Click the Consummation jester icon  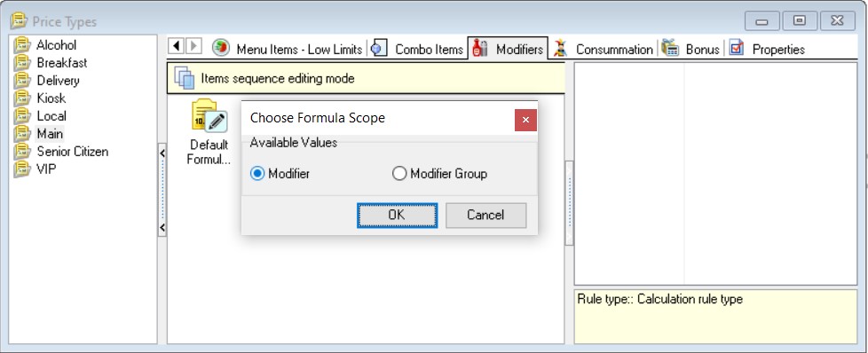coord(560,49)
